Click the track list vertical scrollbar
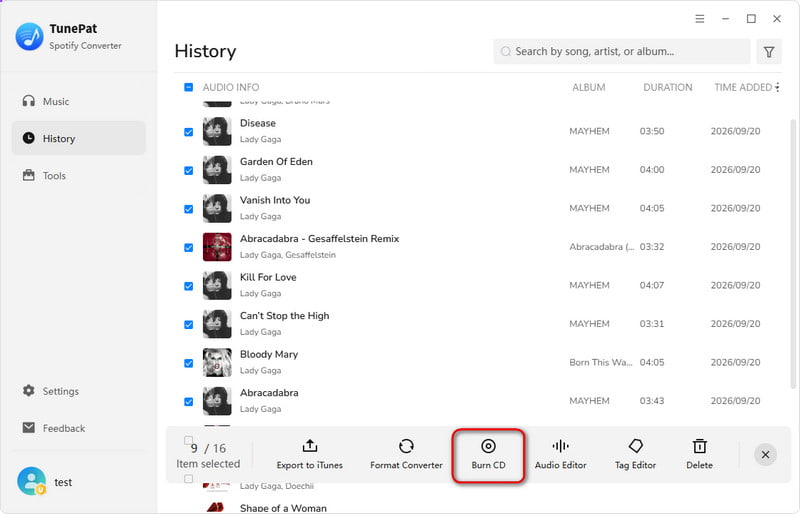This screenshot has width=800, height=514. click(x=792, y=254)
